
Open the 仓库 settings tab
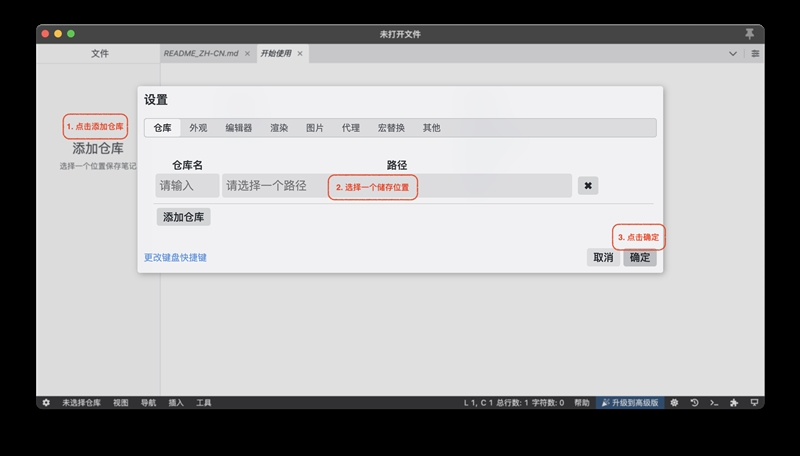click(162, 128)
